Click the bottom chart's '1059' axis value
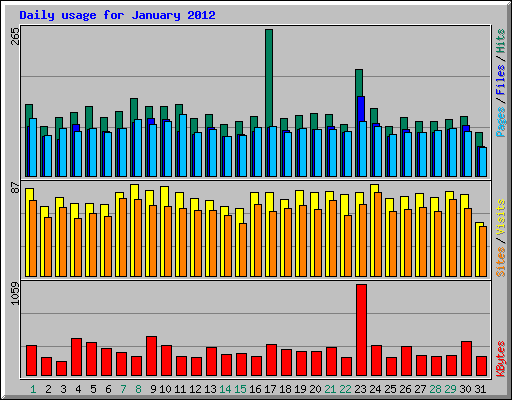This screenshot has width=512, height=400. point(15,293)
